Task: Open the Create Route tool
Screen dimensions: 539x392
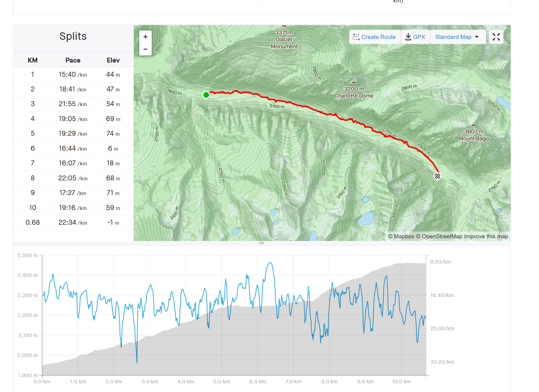Action: 374,37
